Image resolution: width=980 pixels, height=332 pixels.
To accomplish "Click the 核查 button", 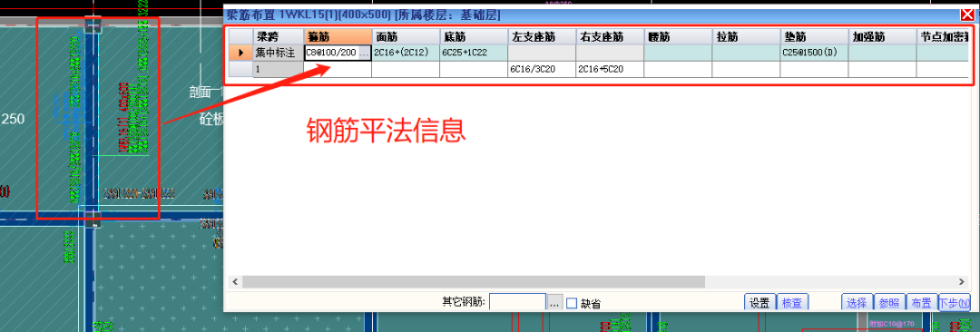I will (x=792, y=303).
